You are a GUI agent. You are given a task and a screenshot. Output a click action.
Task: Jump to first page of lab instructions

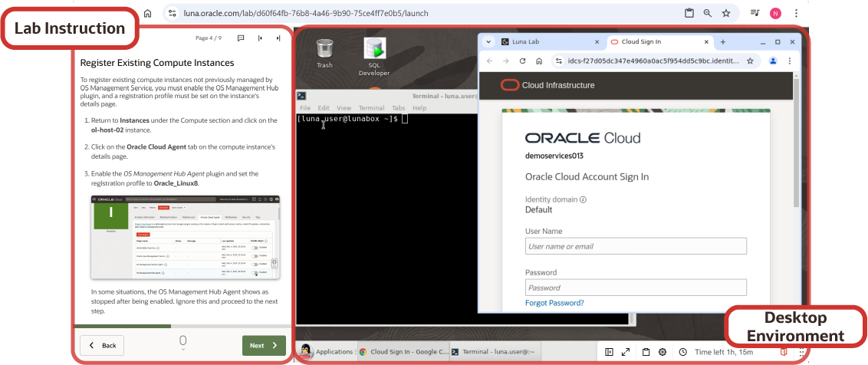260,38
